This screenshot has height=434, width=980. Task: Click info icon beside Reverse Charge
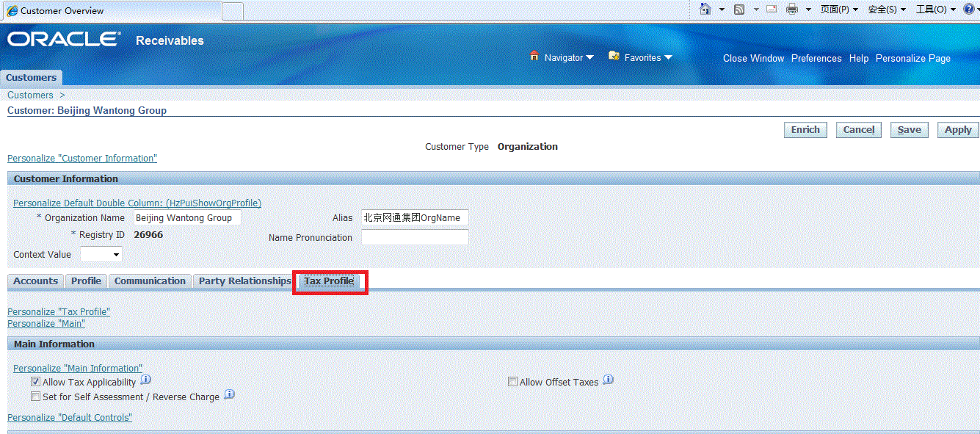click(229, 395)
